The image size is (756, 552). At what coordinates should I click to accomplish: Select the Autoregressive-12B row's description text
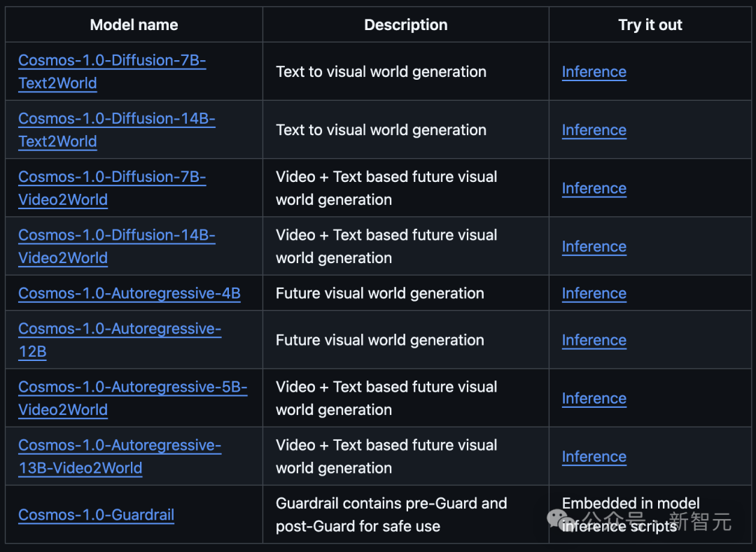tap(380, 339)
